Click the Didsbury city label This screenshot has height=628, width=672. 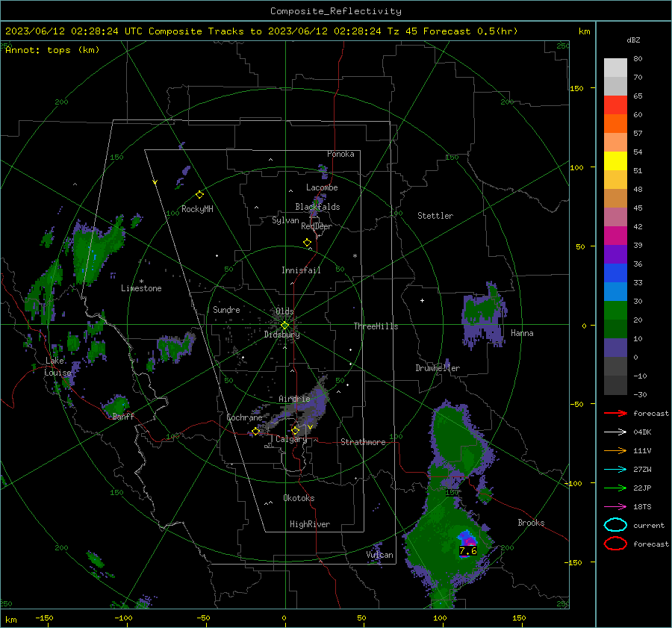(282, 335)
